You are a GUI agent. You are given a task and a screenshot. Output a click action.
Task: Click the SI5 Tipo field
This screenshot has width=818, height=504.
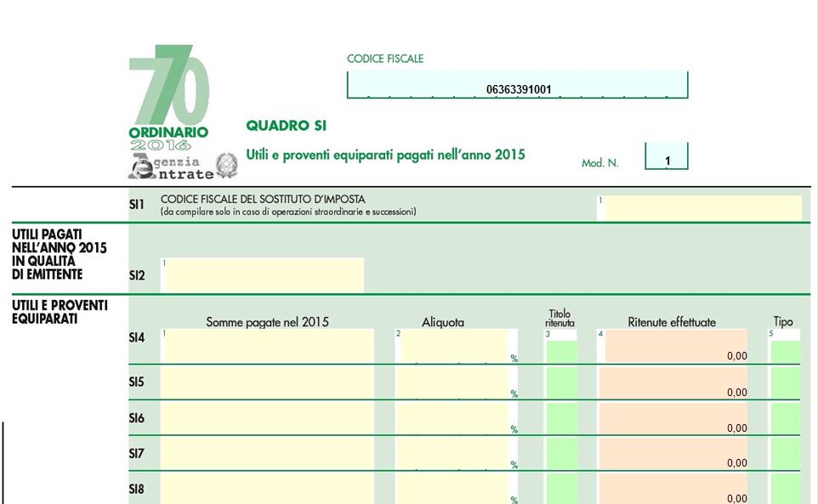tap(785, 382)
